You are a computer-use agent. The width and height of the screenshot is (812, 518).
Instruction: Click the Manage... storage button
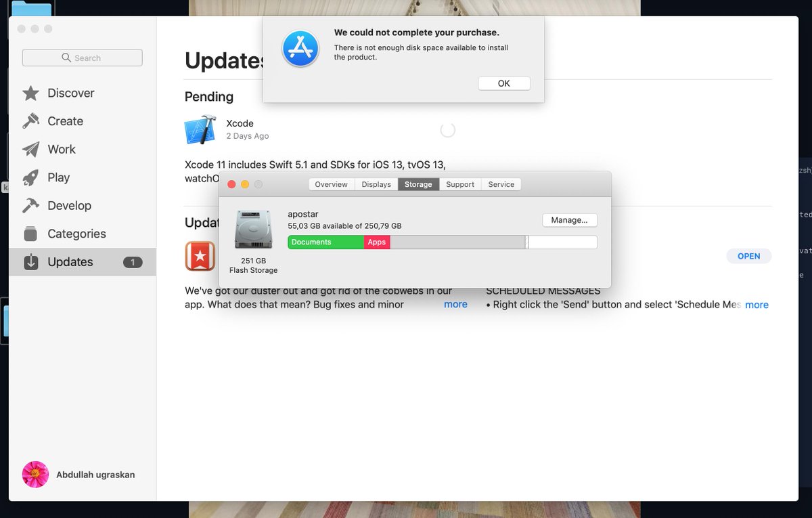click(570, 220)
